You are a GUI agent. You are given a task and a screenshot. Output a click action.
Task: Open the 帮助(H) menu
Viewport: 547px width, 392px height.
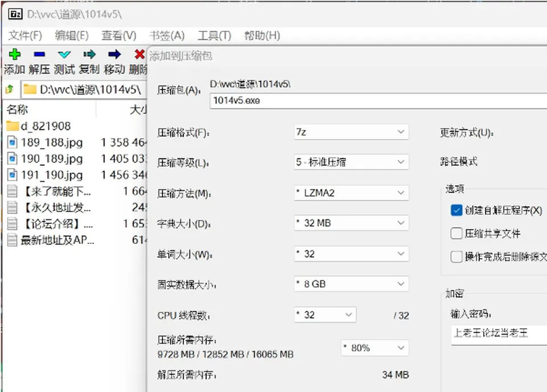click(262, 35)
